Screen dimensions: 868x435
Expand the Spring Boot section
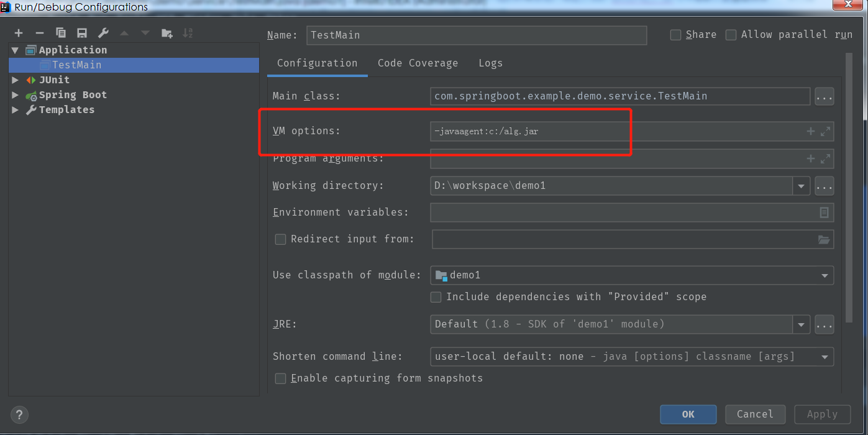pyautogui.click(x=15, y=94)
